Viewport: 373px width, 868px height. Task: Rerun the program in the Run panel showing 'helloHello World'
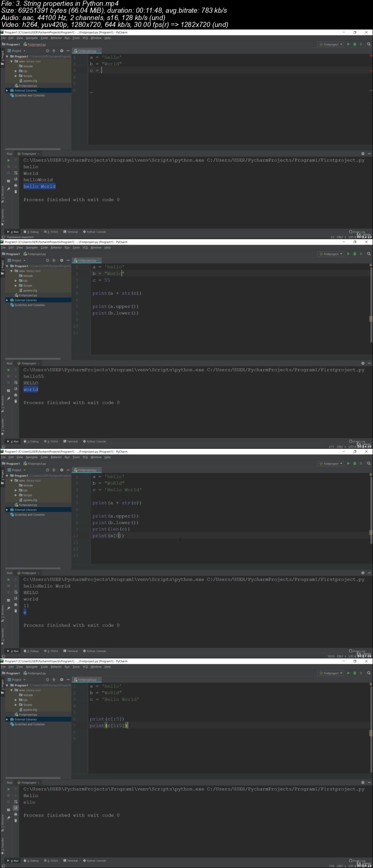click(x=8, y=579)
